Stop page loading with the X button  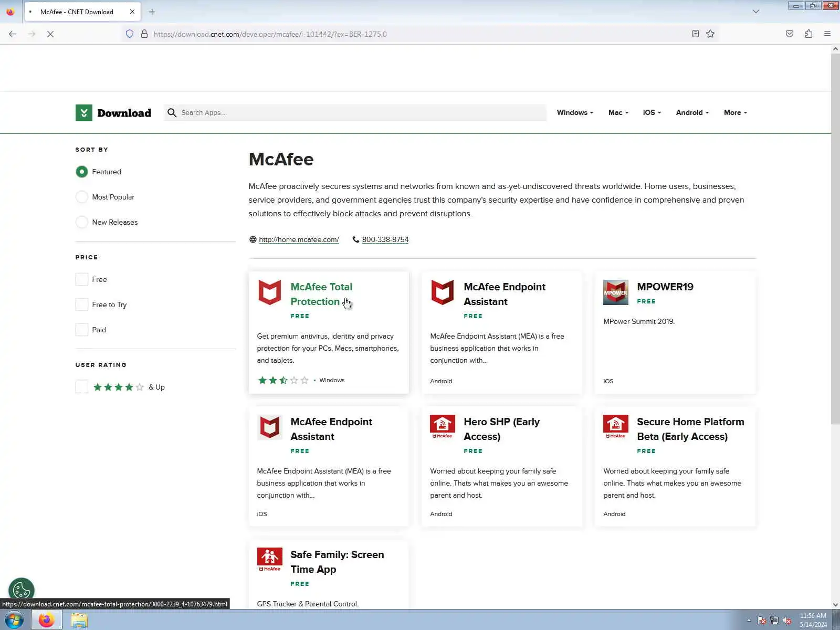coord(50,34)
